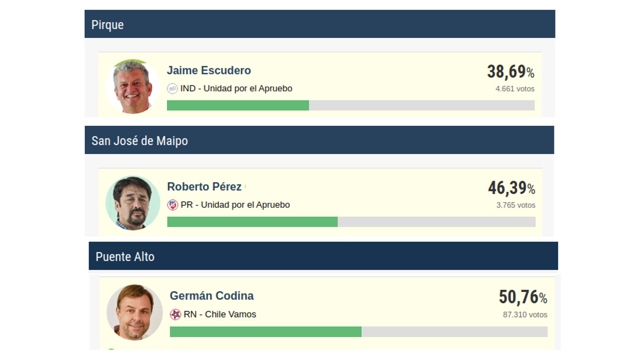Screen dimensions: 644x362
Task: Click the 46,39% result figure
Action: pos(512,188)
